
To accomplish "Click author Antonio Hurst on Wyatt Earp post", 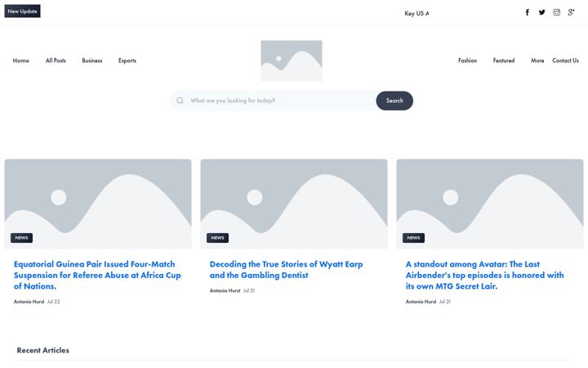I will tap(225, 290).
